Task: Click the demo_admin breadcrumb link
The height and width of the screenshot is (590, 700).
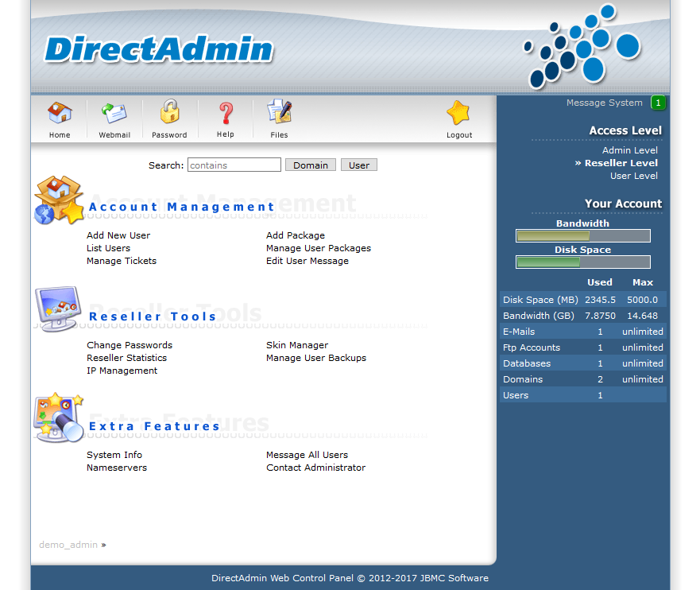Action: [68, 545]
